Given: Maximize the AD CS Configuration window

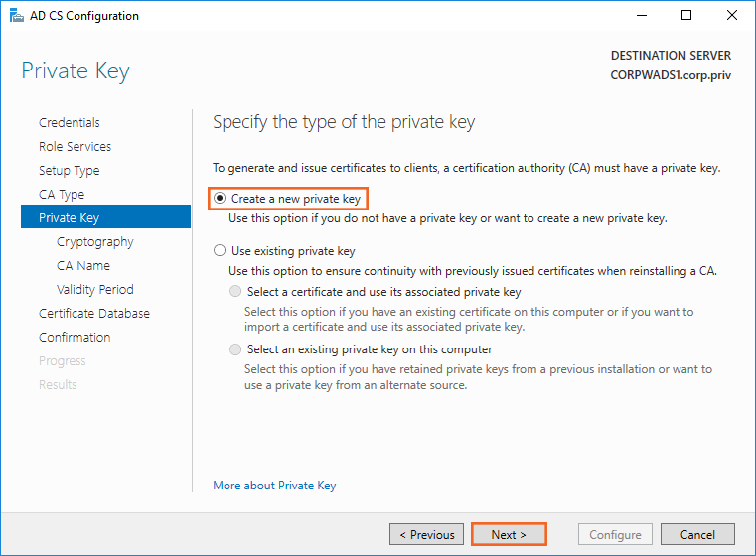Looking at the screenshot, I should [x=686, y=16].
